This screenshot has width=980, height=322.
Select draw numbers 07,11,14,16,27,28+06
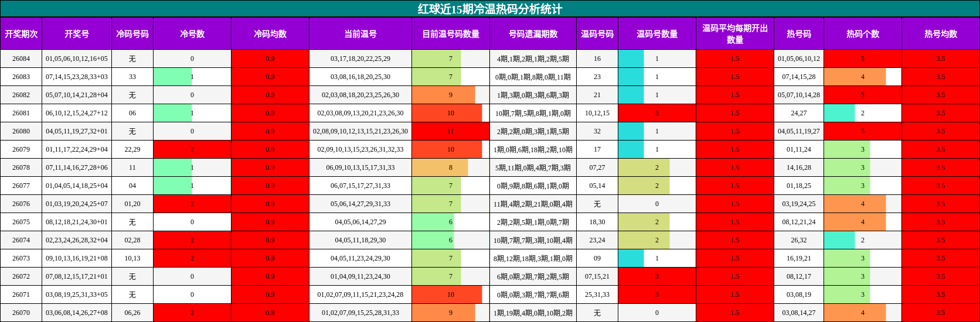77,167
